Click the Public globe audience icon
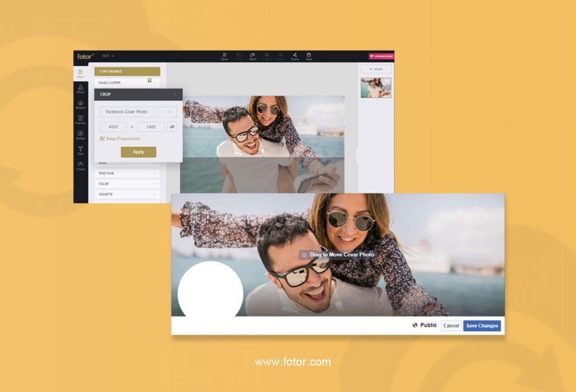The image size is (576, 392). click(x=415, y=325)
